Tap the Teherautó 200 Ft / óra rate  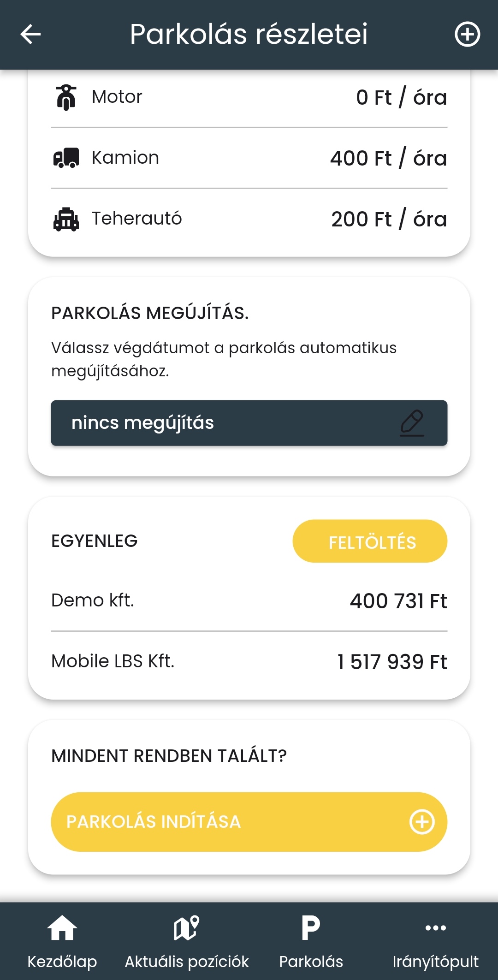(x=389, y=219)
